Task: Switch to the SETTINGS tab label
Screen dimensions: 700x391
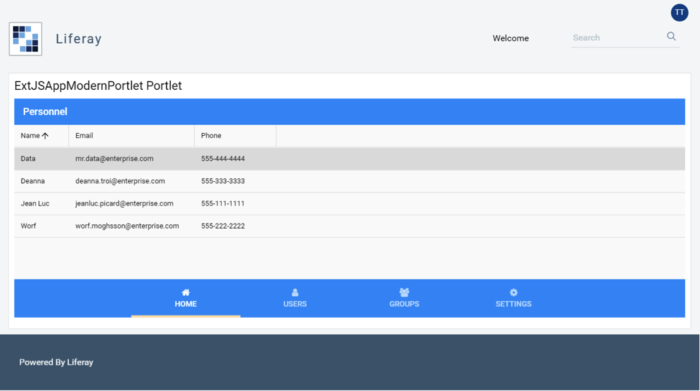Action: pos(513,304)
